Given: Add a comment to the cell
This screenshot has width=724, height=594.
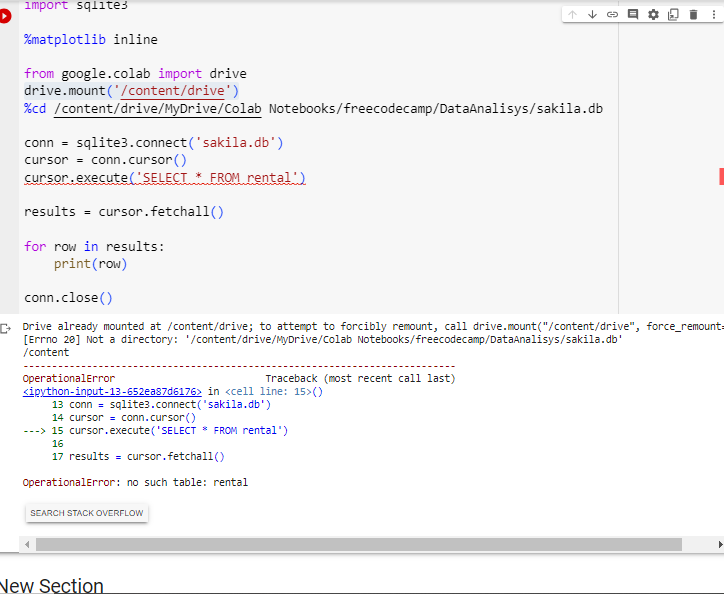Looking at the screenshot, I should [x=633, y=14].
